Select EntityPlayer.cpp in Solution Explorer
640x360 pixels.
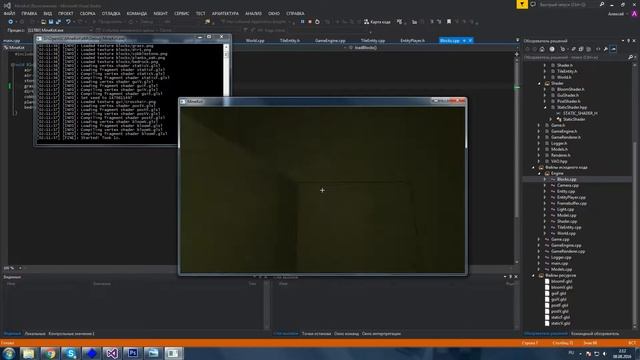571,198
